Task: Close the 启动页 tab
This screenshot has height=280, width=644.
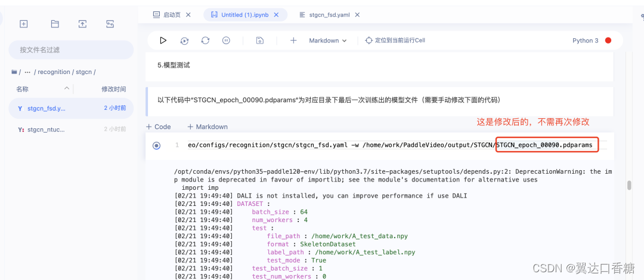Action: click(188, 15)
